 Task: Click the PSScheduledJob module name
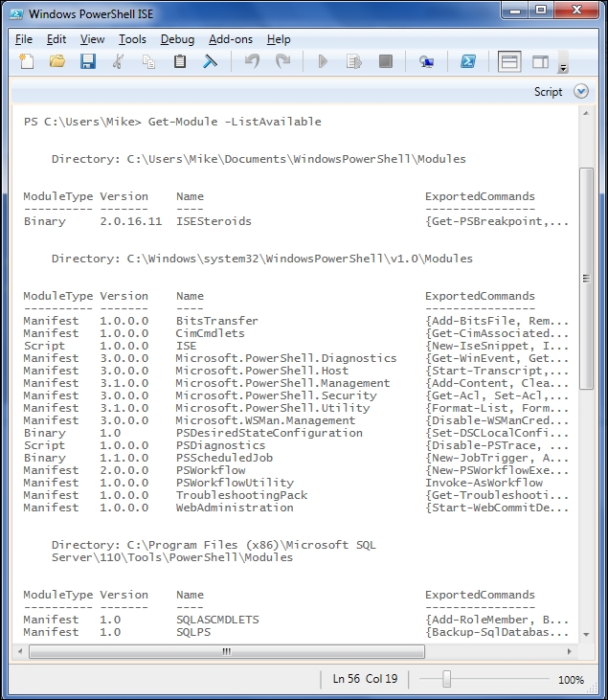click(x=224, y=458)
